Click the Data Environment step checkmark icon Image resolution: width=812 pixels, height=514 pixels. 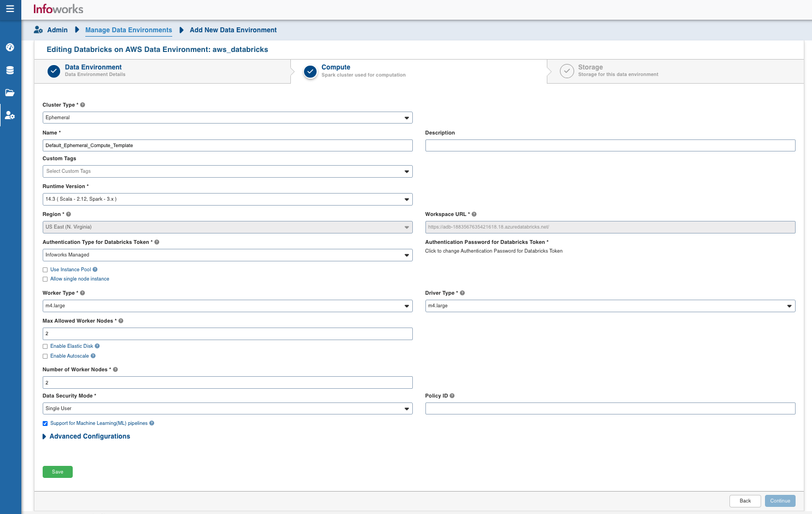click(x=54, y=71)
